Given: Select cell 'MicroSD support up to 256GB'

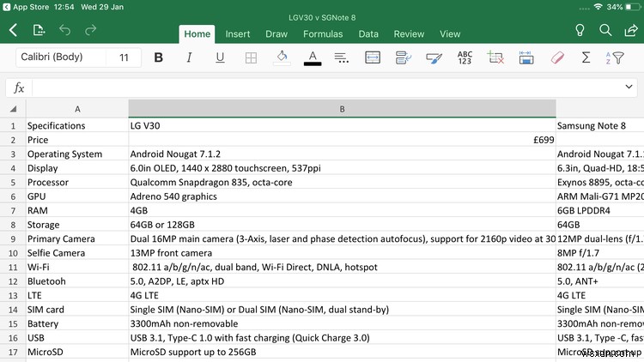Looking at the screenshot, I should coord(342,353).
